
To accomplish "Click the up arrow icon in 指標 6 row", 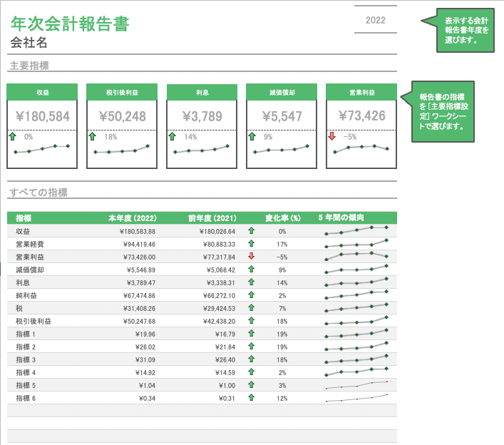I will point(252,398).
